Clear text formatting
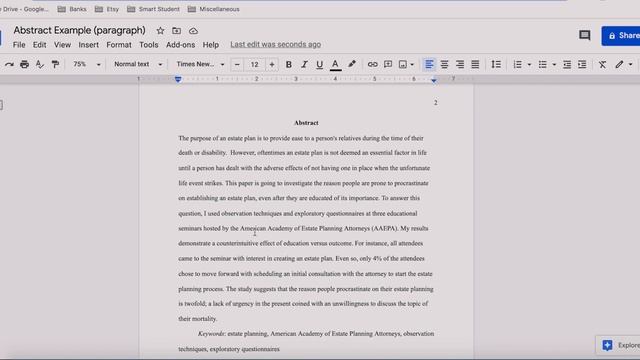Screen dimensions: 640x360 [x=602, y=64]
